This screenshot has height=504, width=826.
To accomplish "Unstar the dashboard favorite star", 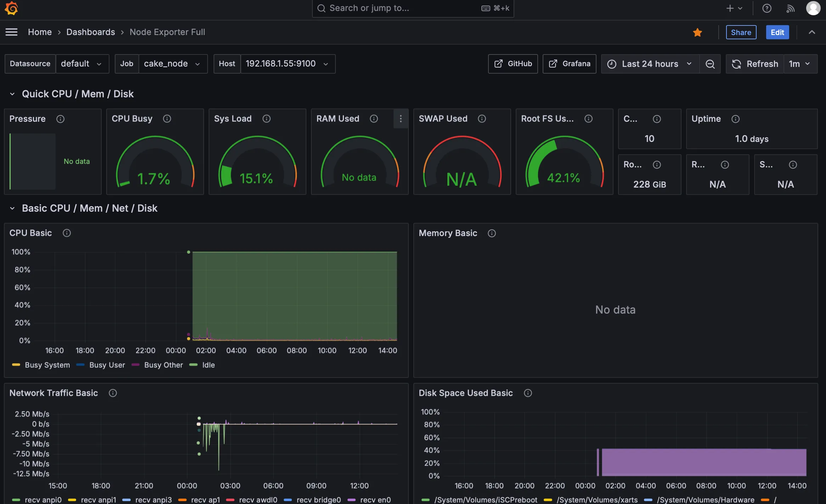I will pos(697,32).
